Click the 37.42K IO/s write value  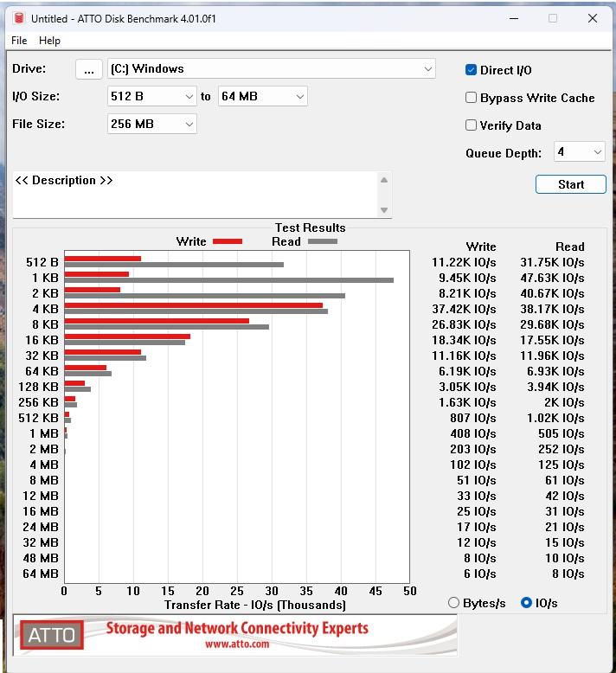(x=464, y=309)
